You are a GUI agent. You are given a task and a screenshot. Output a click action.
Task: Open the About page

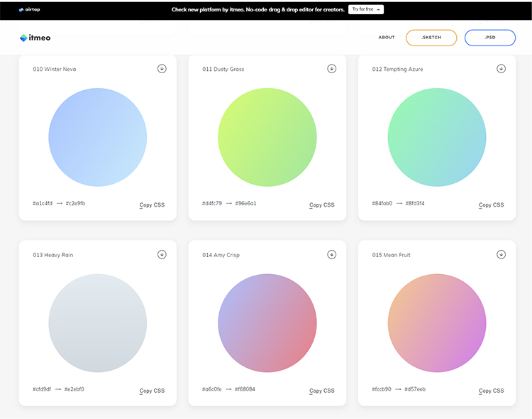click(387, 38)
